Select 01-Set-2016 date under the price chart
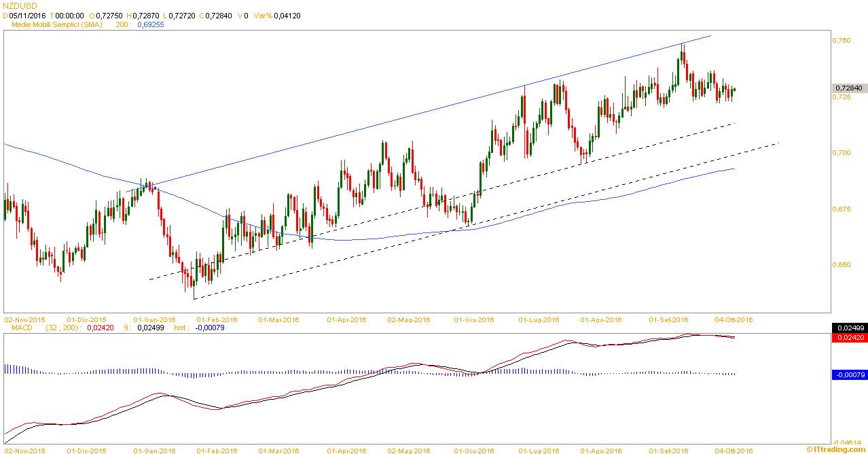This screenshot has width=868, height=454. (668, 319)
